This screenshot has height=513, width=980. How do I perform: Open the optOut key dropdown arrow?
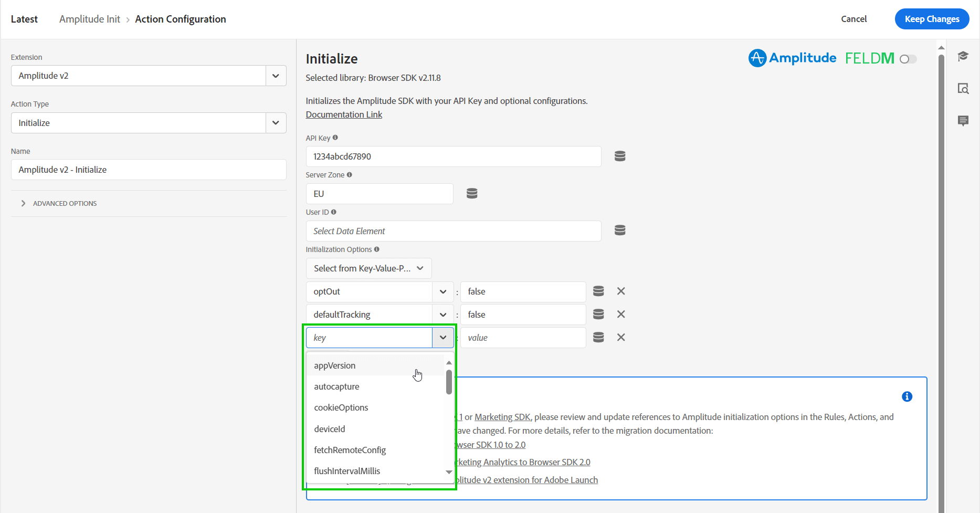click(443, 291)
